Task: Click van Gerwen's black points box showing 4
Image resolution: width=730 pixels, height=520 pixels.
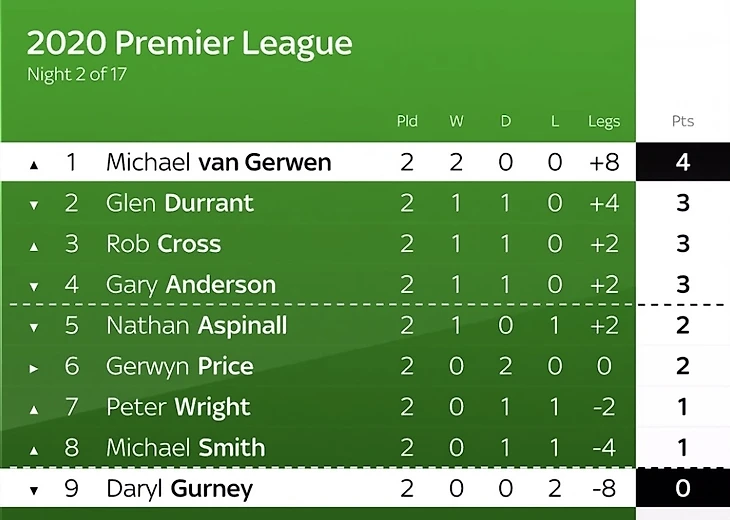Action: click(x=683, y=162)
